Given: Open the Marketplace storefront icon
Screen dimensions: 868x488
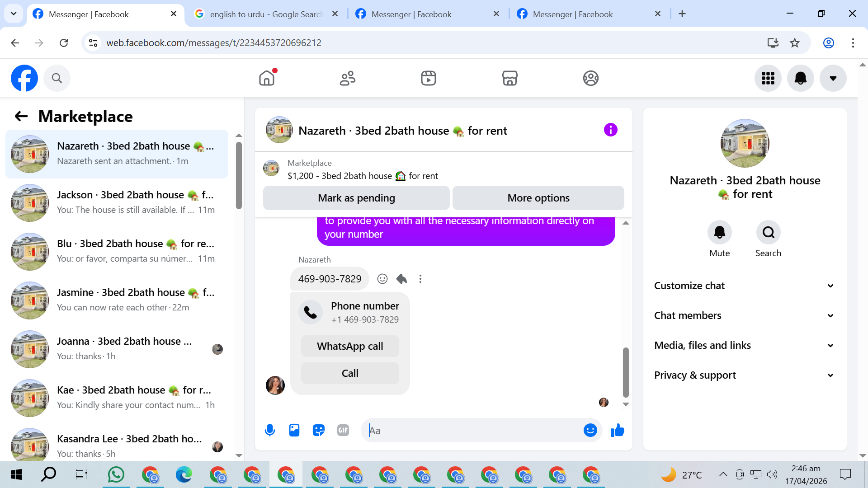Looking at the screenshot, I should tap(509, 78).
